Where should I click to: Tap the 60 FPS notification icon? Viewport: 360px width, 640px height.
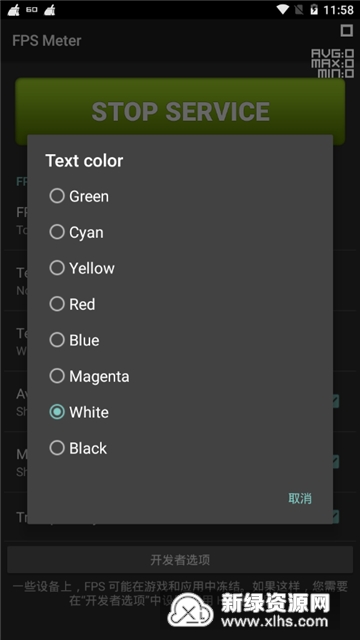point(31,9)
